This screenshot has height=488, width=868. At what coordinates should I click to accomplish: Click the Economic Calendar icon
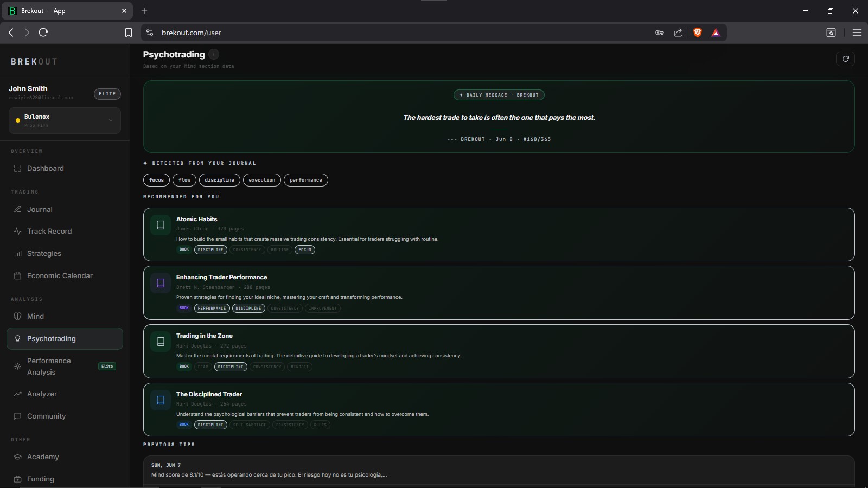tap(17, 276)
